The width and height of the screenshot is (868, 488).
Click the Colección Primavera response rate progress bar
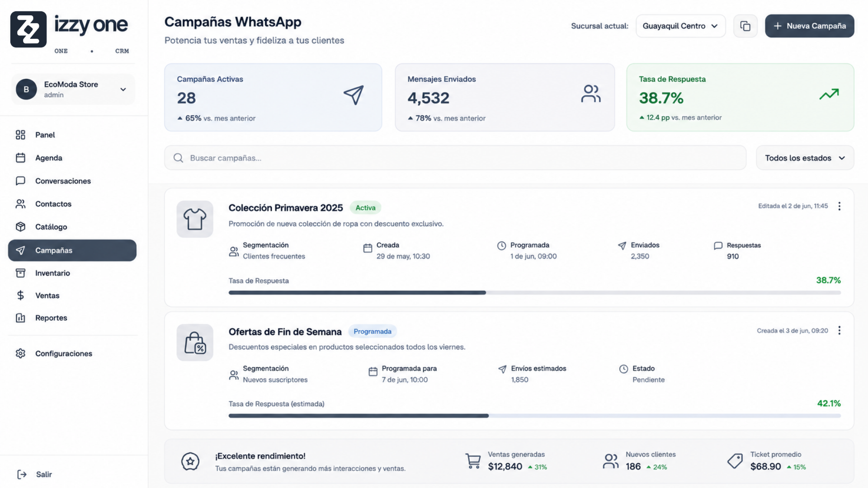534,293
